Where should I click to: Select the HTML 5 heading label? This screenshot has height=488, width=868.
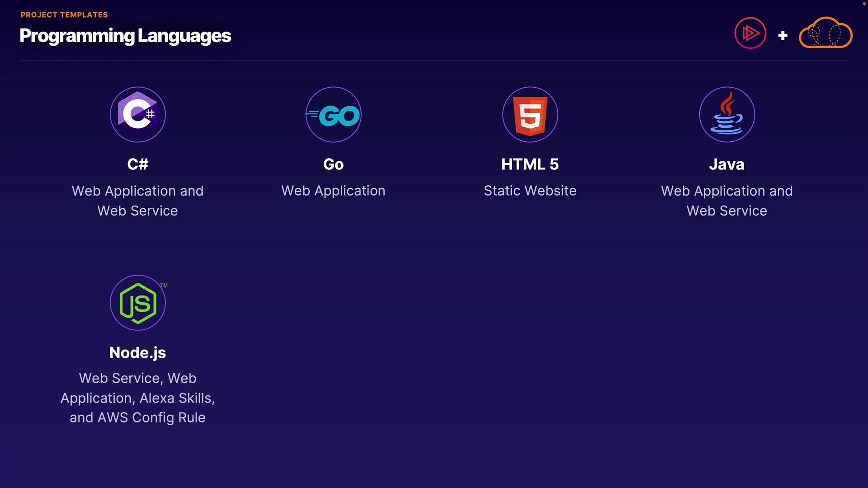(530, 164)
